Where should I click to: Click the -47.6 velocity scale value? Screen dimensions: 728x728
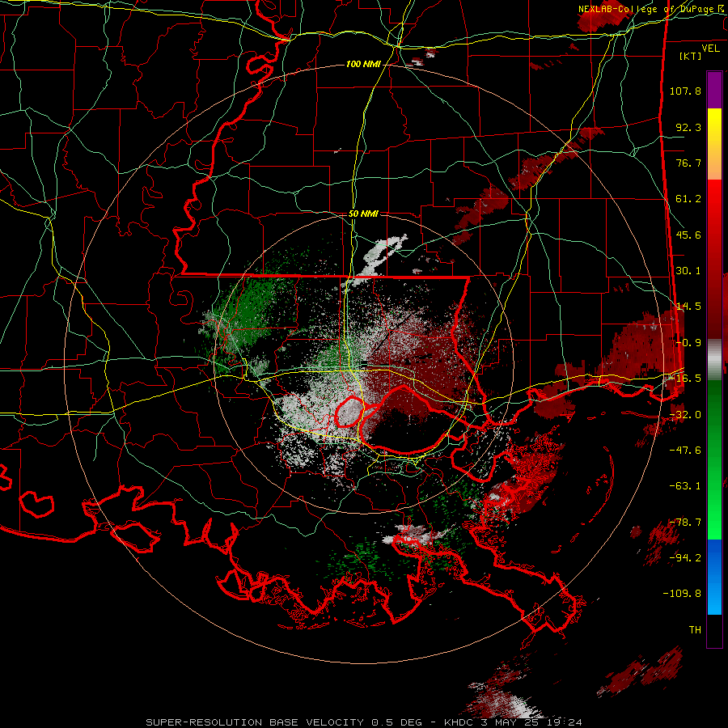click(x=685, y=451)
